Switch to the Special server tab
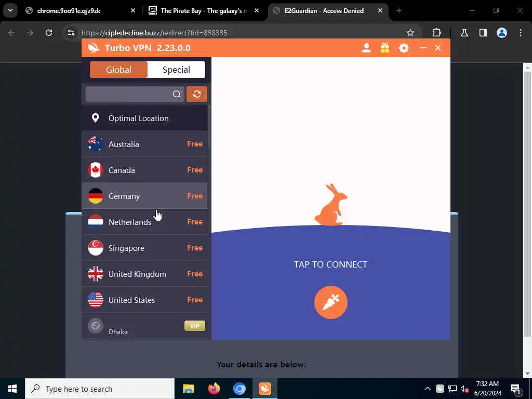Screen dimensions: 532x399 point(176,70)
